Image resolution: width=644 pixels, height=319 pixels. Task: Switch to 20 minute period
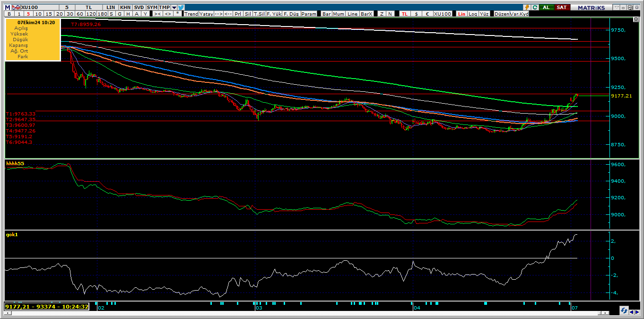pos(59,14)
